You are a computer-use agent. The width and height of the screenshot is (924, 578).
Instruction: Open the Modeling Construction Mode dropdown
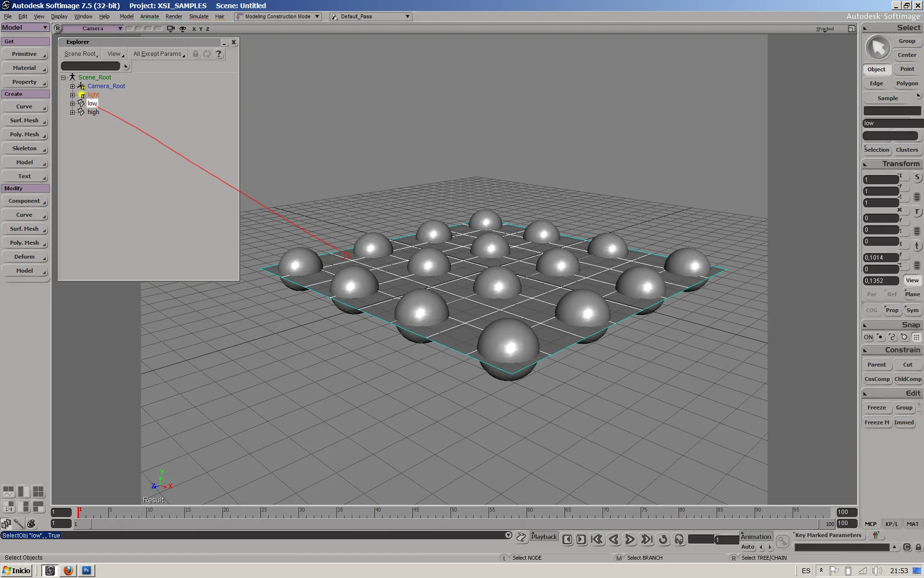pyautogui.click(x=278, y=16)
